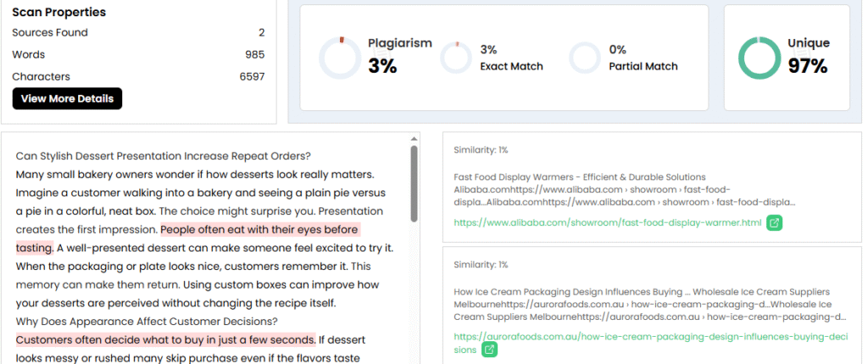Viewport: 868px width, 364px height.
Task: Click the "Fast Food Display Warmers" source title
Action: coord(580,178)
